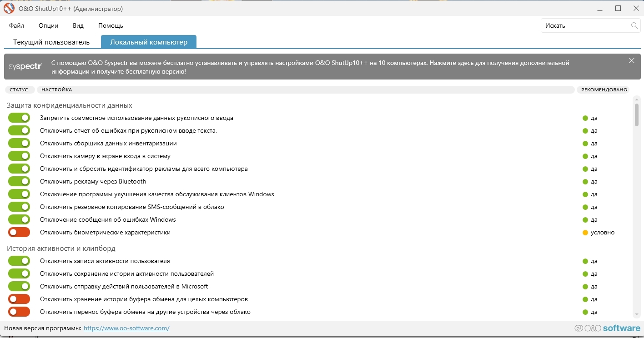Click 'Отключить резервное копирование SMS-сообщений в облако' text

coord(132,207)
